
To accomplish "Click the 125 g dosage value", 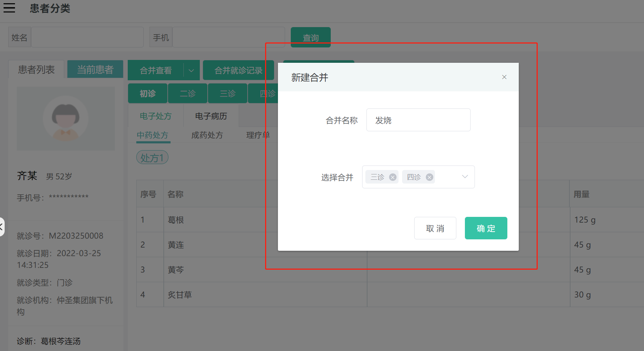I will pos(585,220).
